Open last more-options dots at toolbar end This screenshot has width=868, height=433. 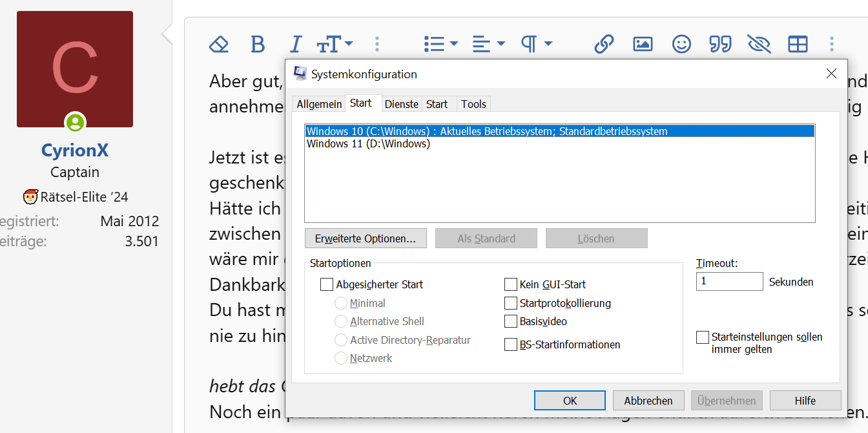coord(832,44)
